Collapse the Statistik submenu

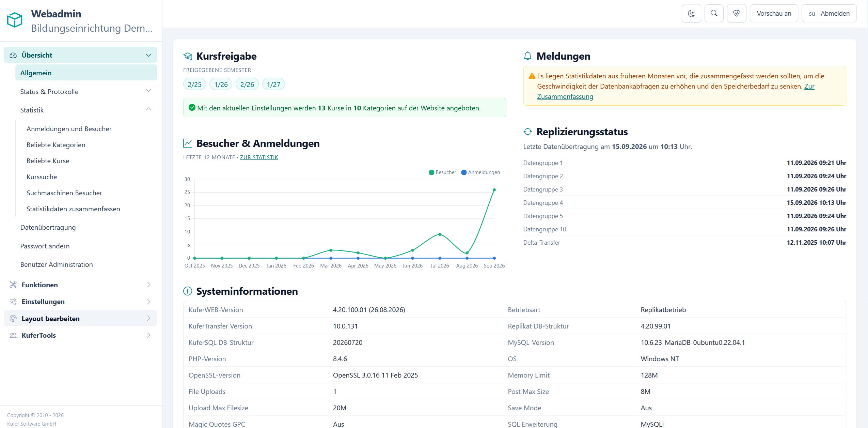148,109
